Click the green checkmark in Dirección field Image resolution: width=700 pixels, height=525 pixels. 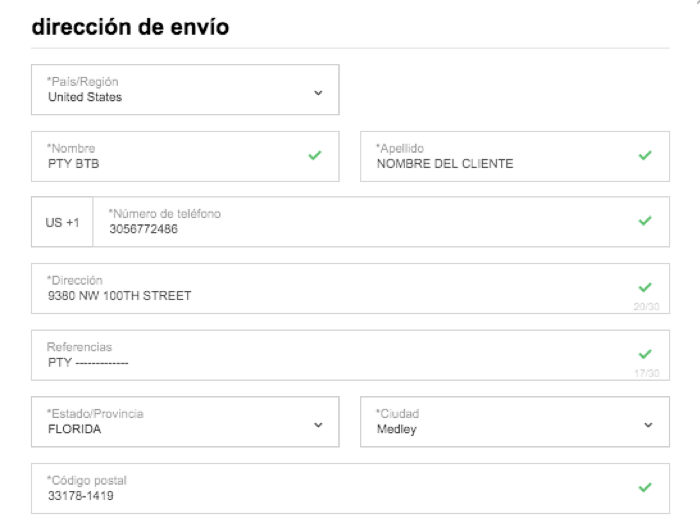click(645, 287)
